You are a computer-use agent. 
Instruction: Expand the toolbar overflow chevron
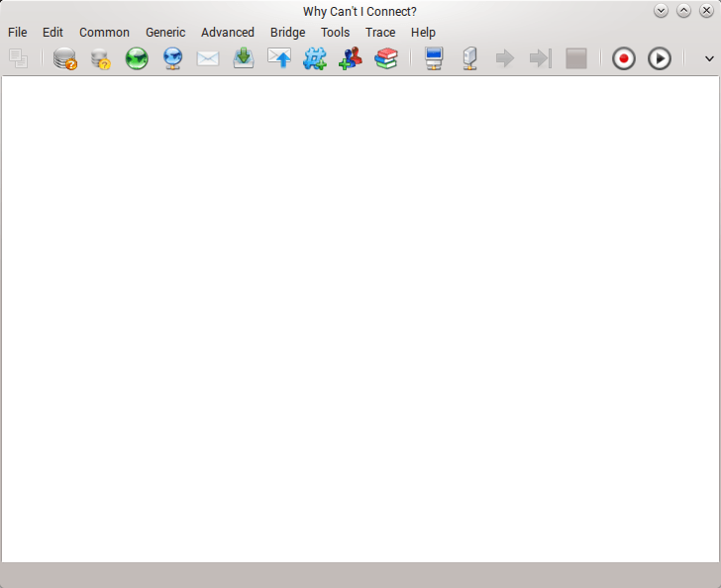tap(709, 58)
